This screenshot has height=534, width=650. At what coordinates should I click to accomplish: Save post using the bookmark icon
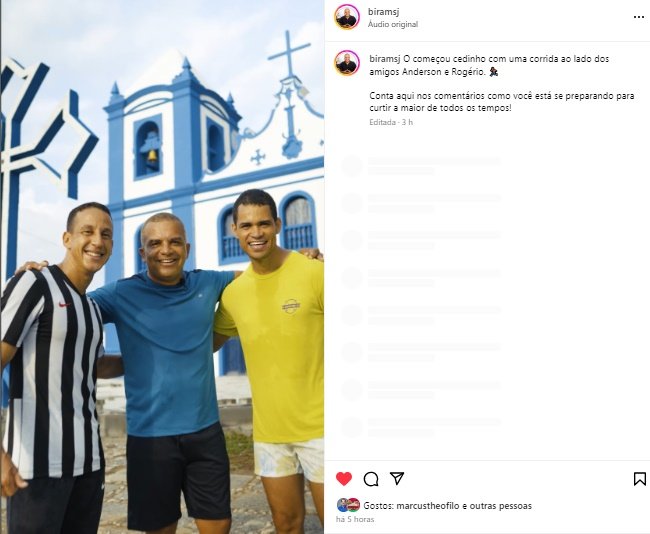pyautogui.click(x=640, y=479)
